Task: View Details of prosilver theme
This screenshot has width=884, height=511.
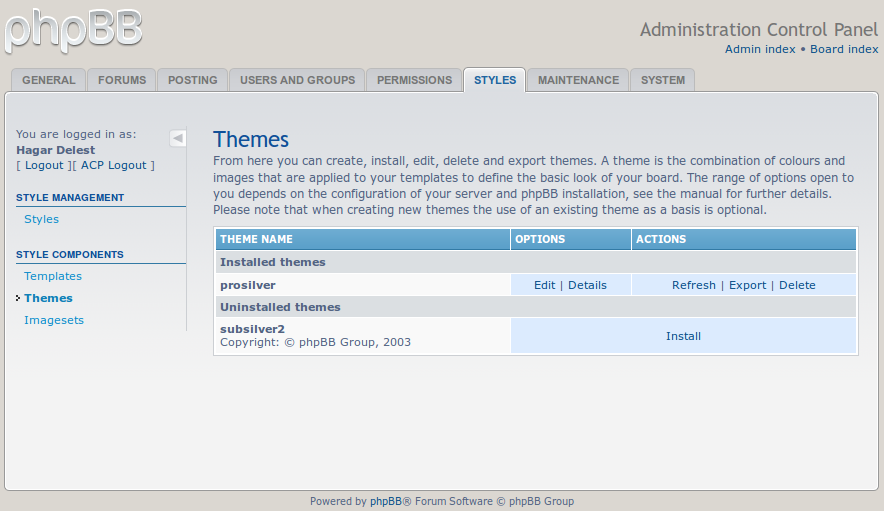Action: pos(587,285)
